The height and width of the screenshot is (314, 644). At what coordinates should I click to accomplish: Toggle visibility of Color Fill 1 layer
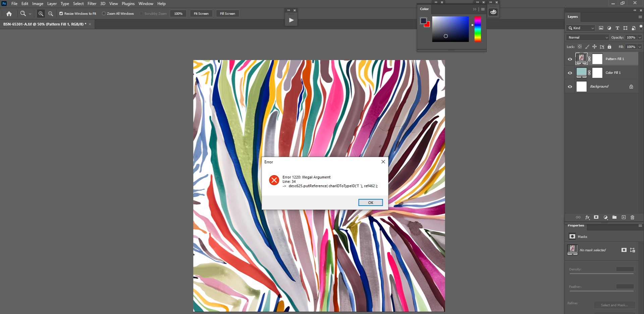(570, 73)
